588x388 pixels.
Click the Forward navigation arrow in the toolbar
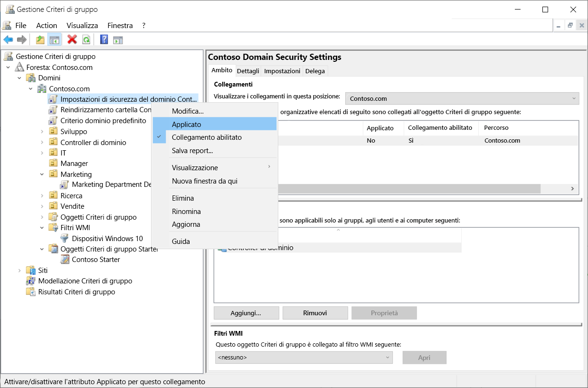coord(21,39)
